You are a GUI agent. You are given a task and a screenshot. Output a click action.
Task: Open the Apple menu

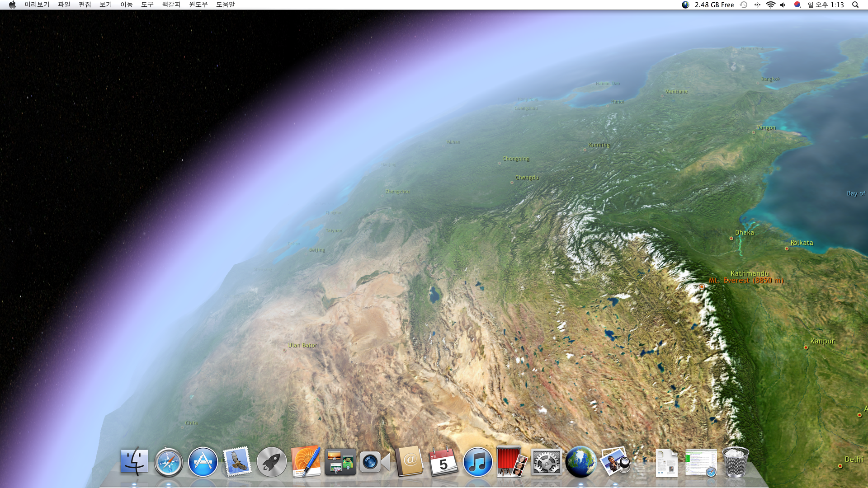pyautogui.click(x=12, y=5)
